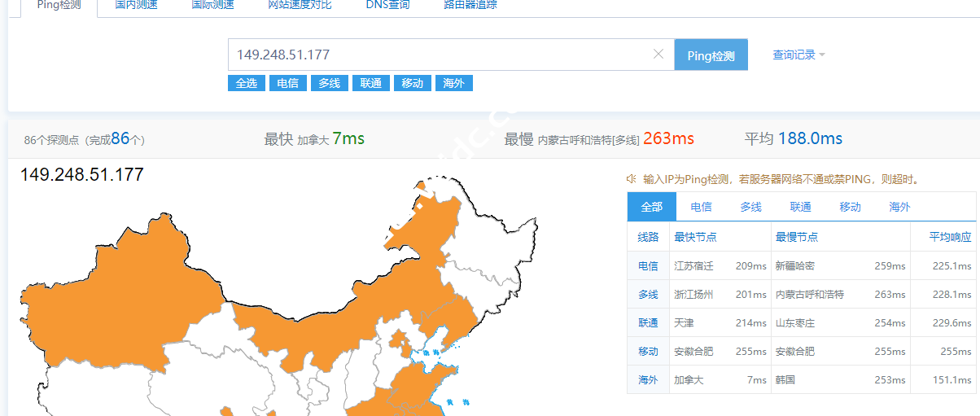Click the Ping检测 search button

[711, 55]
